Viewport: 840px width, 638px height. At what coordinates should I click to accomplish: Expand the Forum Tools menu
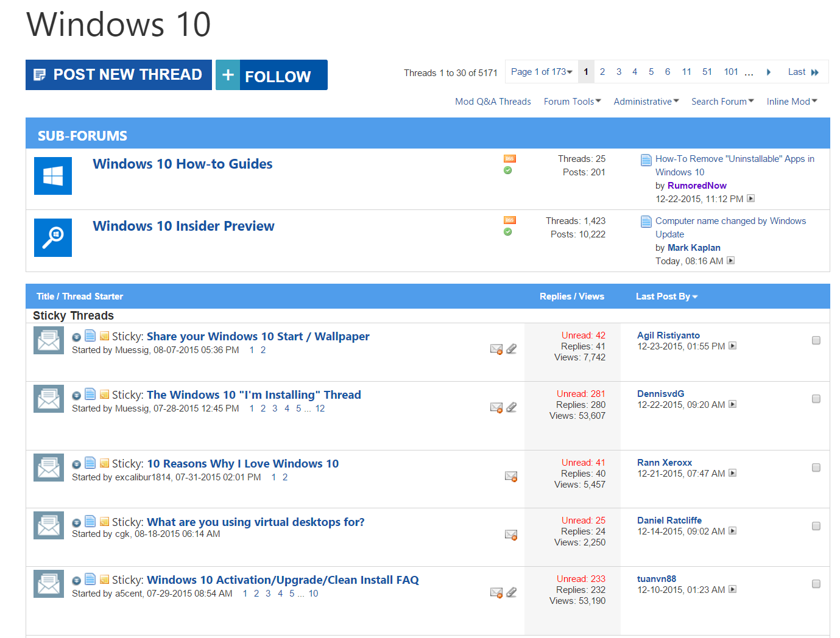573,102
